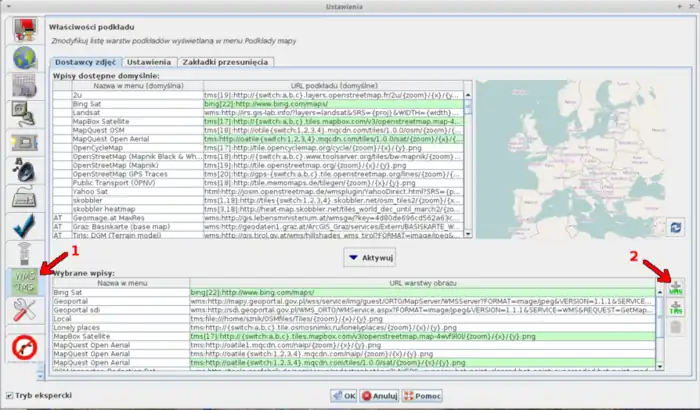Click the blue reload icon beside the map
Screen dimensions: 700x410
pyautogui.click(x=675, y=228)
